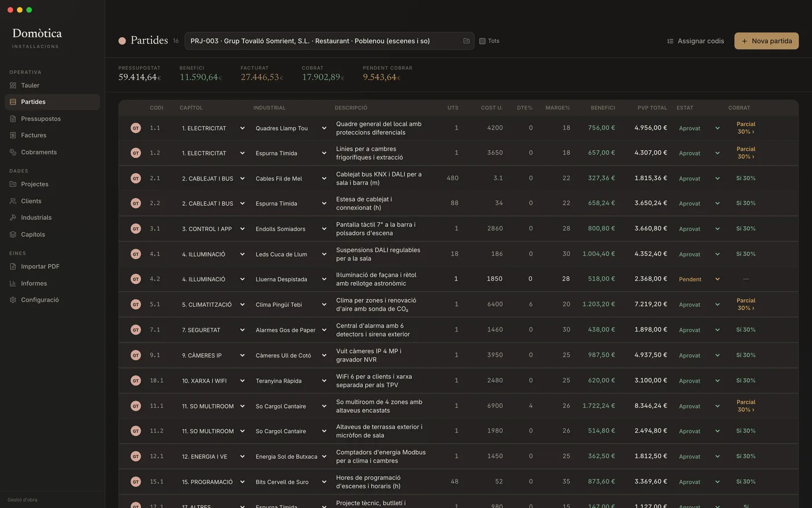Image resolution: width=812 pixels, height=508 pixels.
Task: Click description 'Vuit càmeres IP 4 MP'
Action: pyautogui.click(x=369, y=355)
